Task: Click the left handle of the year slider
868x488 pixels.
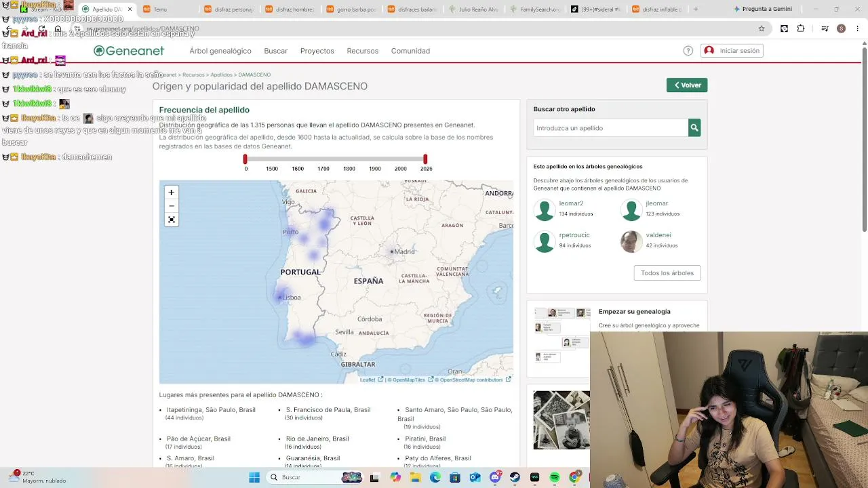Action: (245, 159)
